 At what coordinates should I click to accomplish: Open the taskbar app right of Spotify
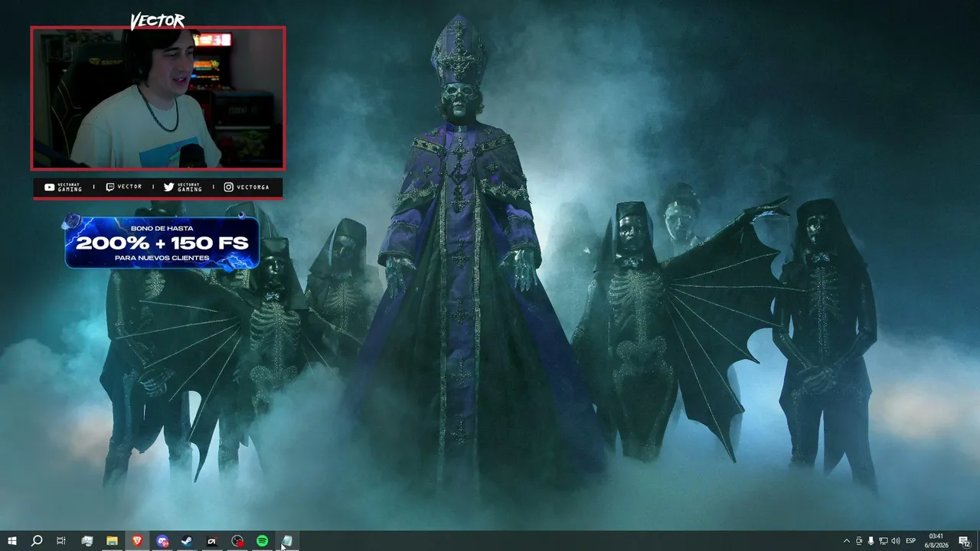(x=287, y=541)
